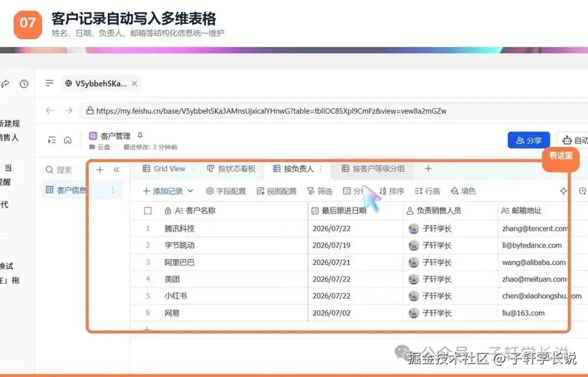Pin the 客户管理 base with pin icon
The image size is (588, 377).
pyautogui.click(x=140, y=135)
